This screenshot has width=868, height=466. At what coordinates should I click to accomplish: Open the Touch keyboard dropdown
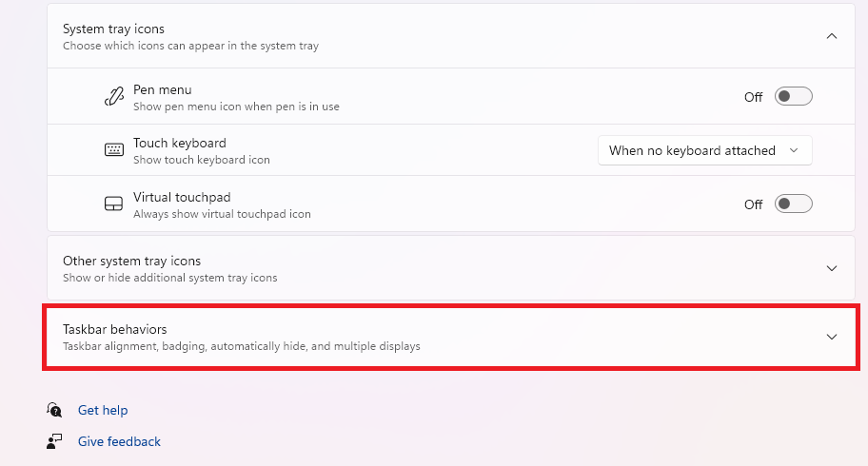(x=704, y=150)
